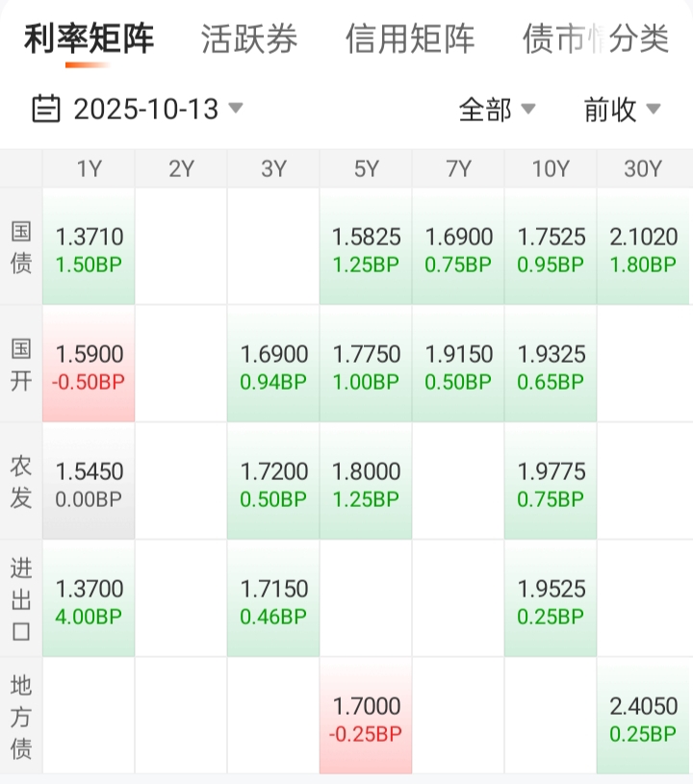Viewport: 693px width, 784px height.
Task: Open the 全部 filter dropdown
Action: [x=497, y=110]
